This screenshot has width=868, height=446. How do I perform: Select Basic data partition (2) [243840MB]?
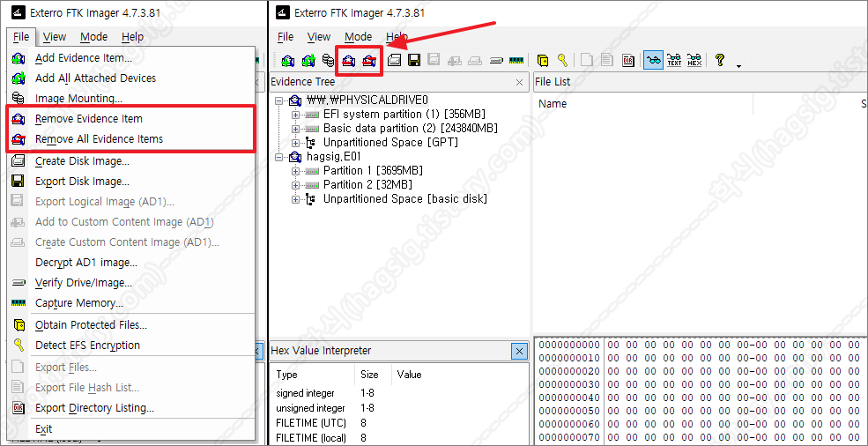coord(410,128)
